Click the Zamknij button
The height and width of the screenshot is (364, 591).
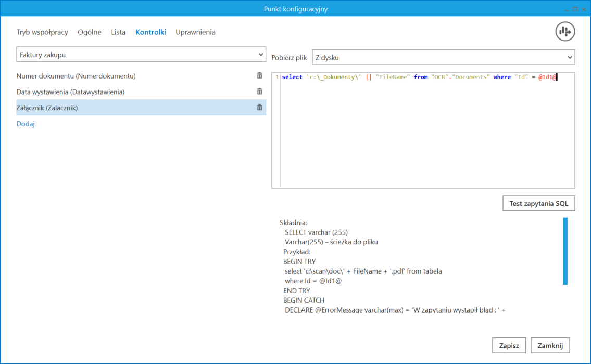pyautogui.click(x=550, y=345)
